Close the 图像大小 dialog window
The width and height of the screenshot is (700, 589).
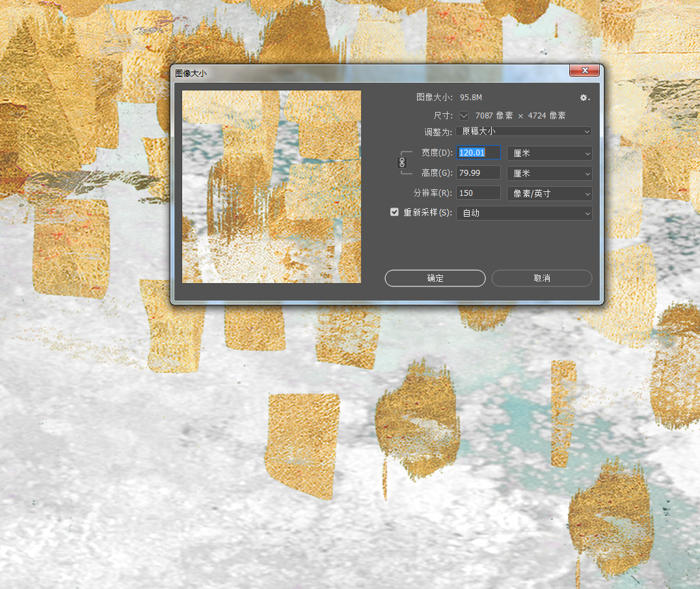584,70
